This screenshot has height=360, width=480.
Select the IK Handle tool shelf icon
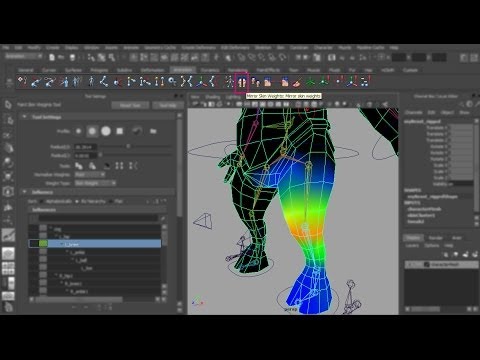[x=36, y=82]
